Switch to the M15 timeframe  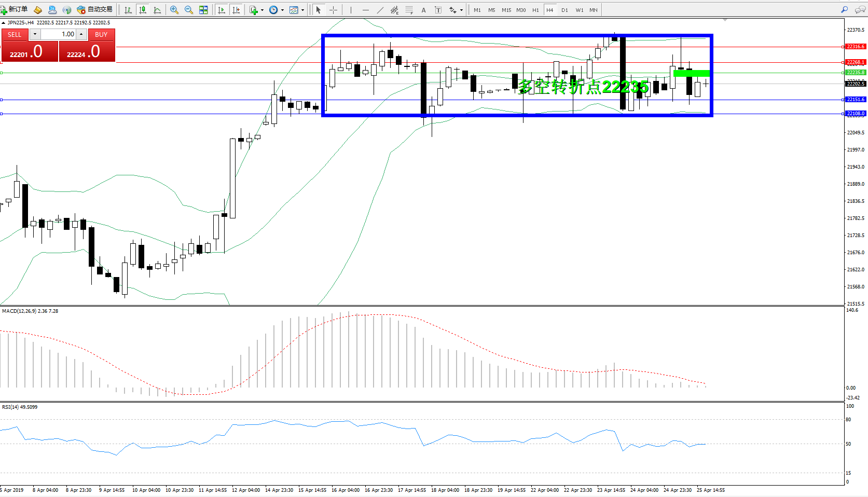click(506, 10)
